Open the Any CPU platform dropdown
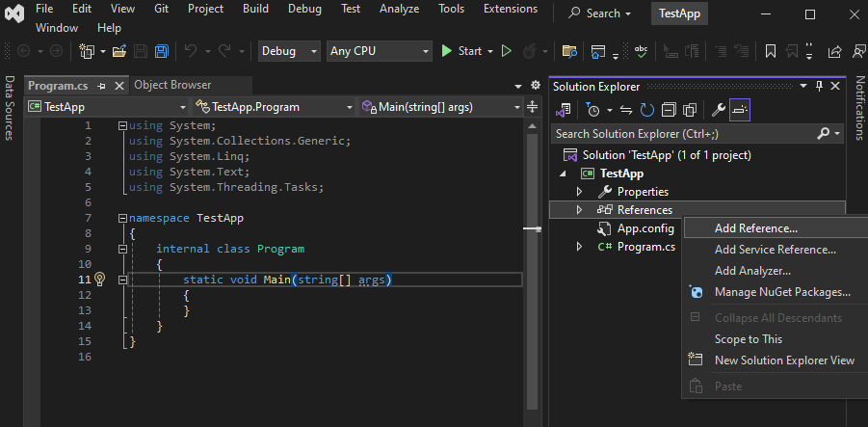868x427 pixels. 380,51
